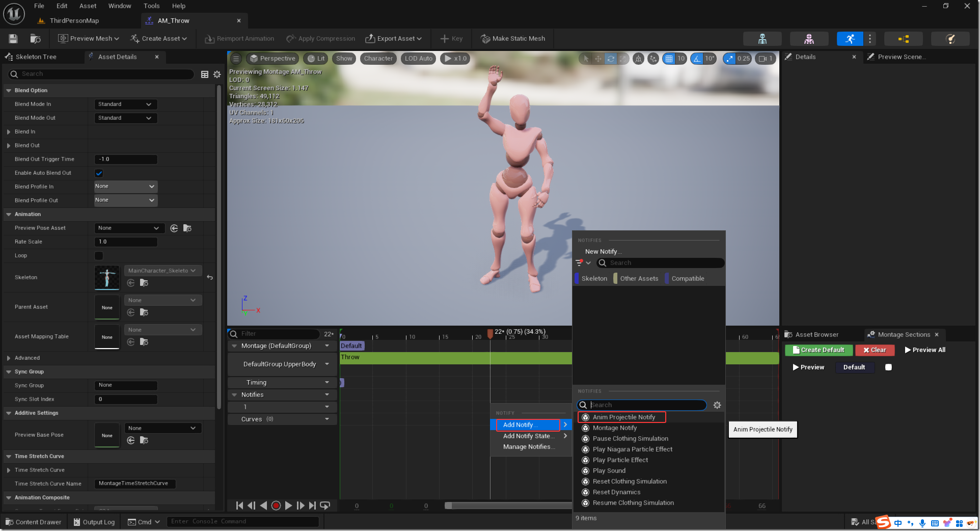Click the timeline horizontal scrollbar handle
The image size is (980, 531).
point(508,506)
